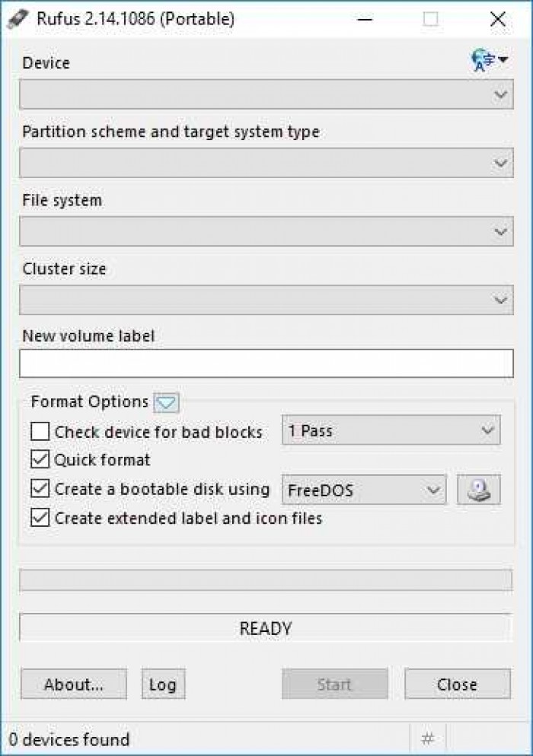Screen dimensions: 533x756
Task: Click inside the New volume label field
Action: [265, 363]
